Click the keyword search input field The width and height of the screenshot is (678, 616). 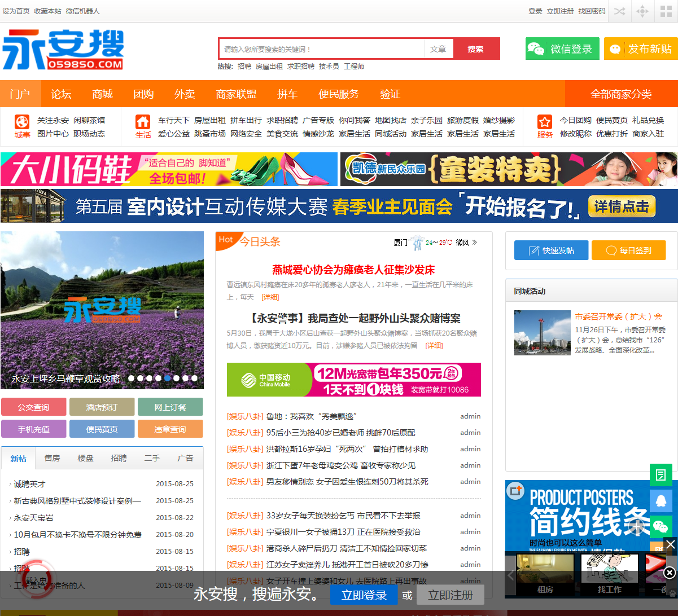tap(322, 49)
